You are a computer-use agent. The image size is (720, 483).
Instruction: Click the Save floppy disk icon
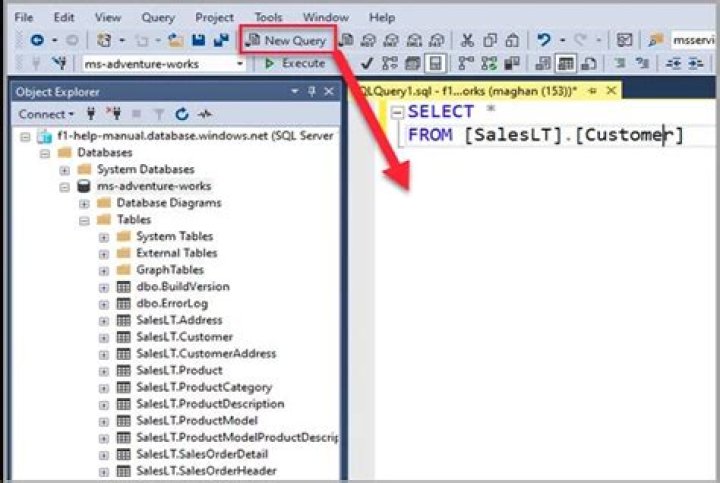click(198, 40)
